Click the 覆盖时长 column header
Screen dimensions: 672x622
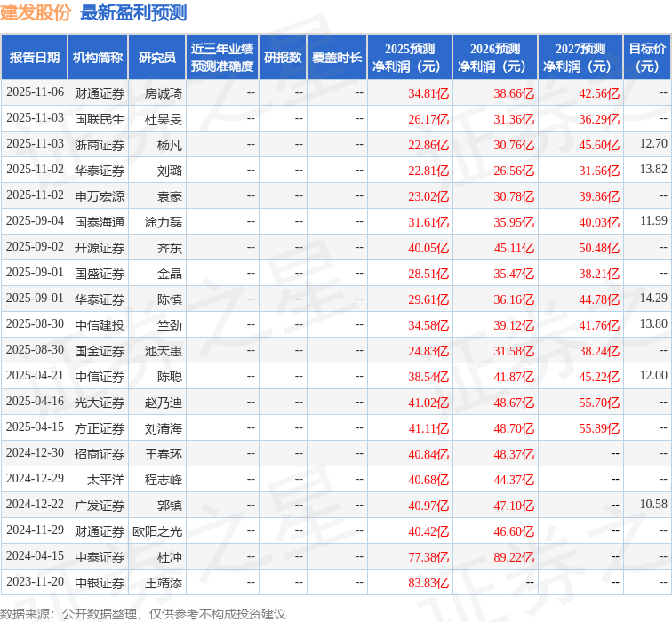point(337,58)
